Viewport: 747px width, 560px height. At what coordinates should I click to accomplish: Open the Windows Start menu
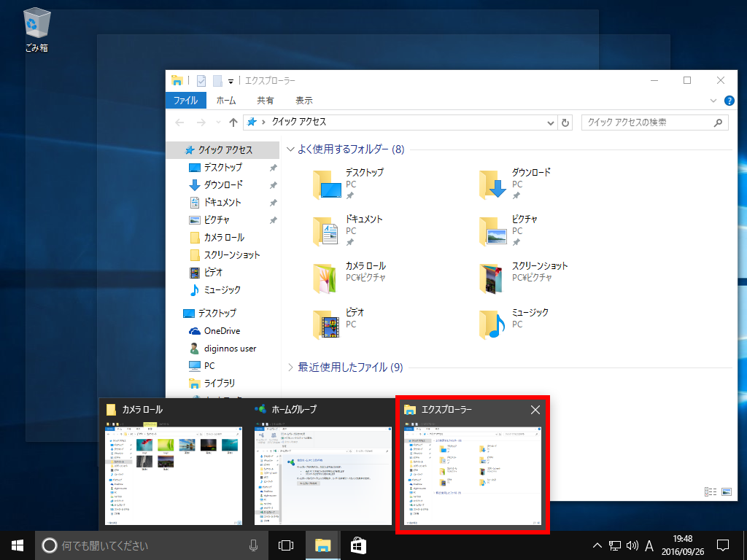click(x=18, y=545)
